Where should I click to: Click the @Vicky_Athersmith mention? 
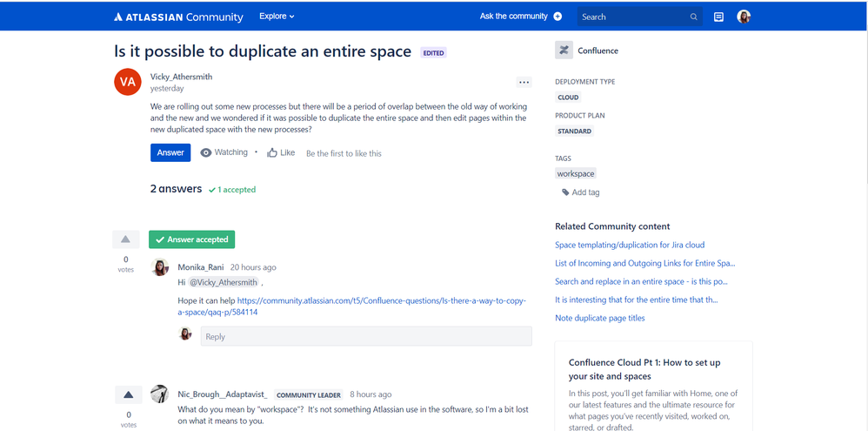pos(224,282)
